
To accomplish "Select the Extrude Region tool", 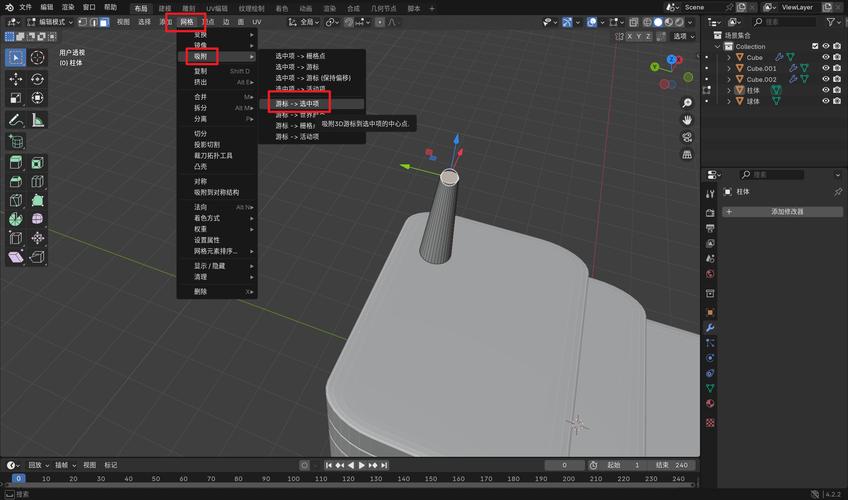I will point(16,163).
